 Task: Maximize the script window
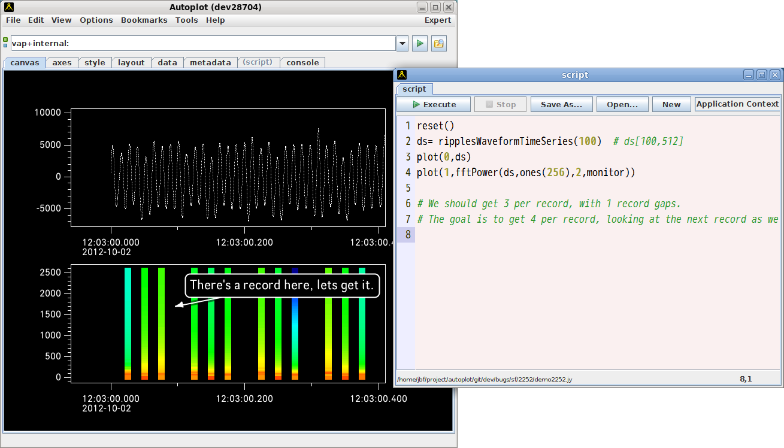(762, 74)
